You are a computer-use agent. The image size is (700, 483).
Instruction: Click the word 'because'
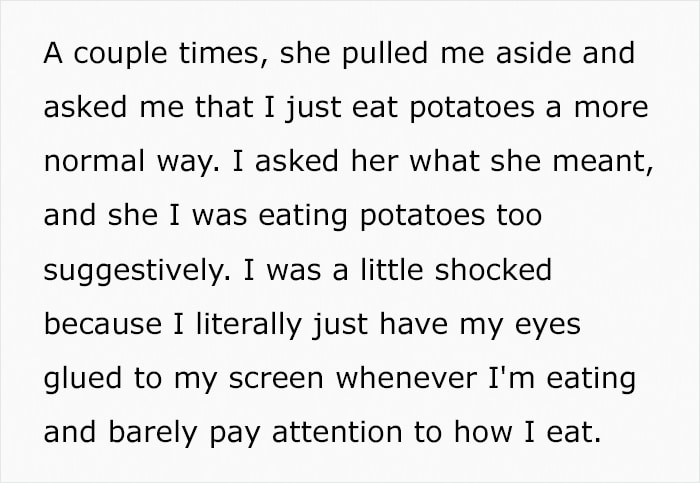pyautogui.click(x=103, y=325)
